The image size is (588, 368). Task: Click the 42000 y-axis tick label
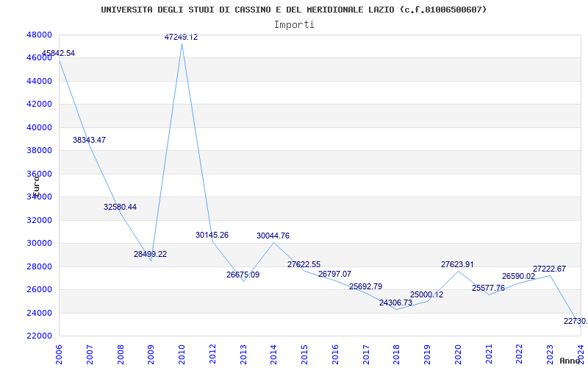point(39,105)
